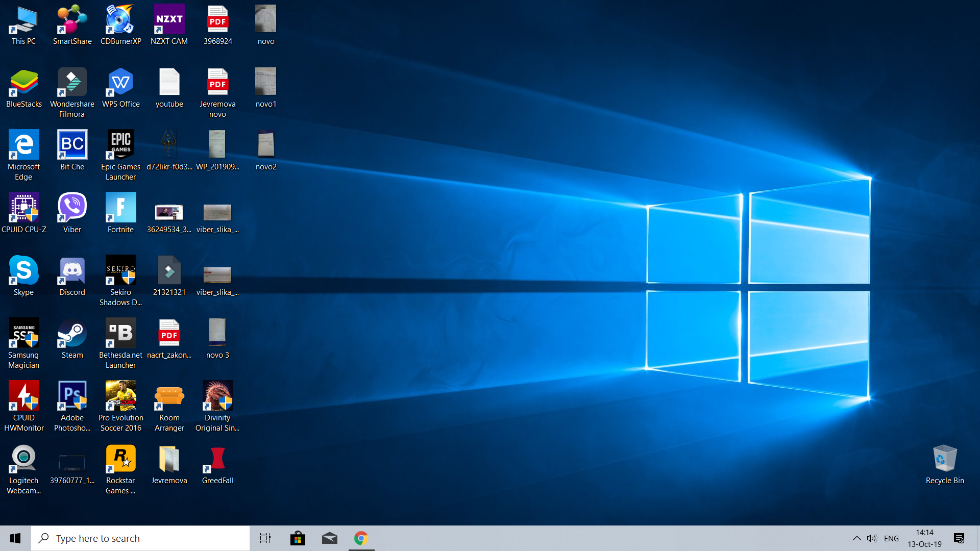Select the youtube text file
This screenshot has height=551, width=980.
coord(169,88)
